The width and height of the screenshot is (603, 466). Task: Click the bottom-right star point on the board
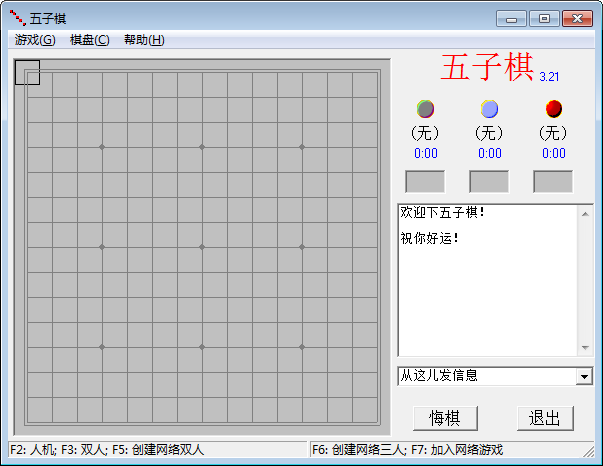coord(302,347)
